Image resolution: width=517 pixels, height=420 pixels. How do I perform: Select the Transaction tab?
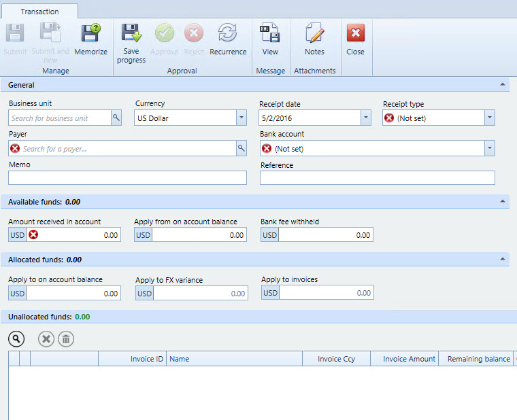(39, 12)
